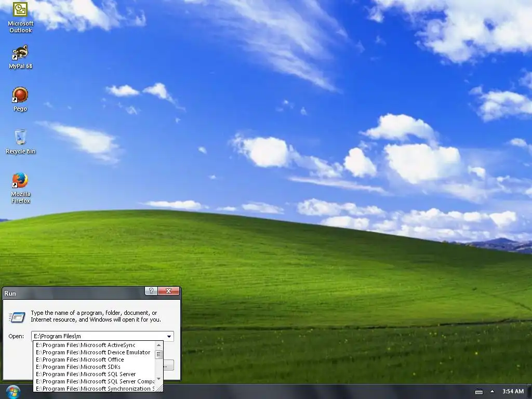The height and width of the screenshot is (399, 532).
Task: Choose E:\Program Files\Microsoft SQL Server suggestion
Action: [x=95, y=374]
